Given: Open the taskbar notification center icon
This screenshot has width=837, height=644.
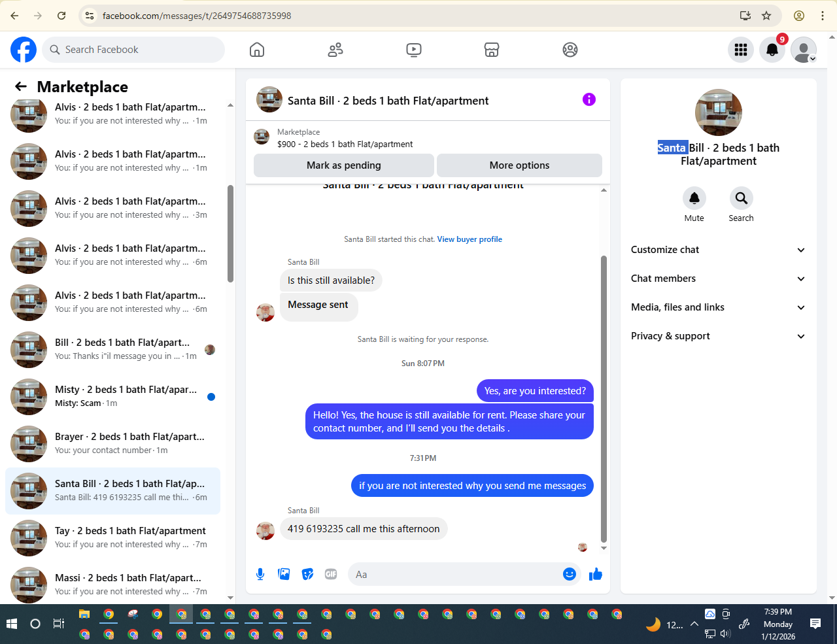Looking at the screenshot, I should tap(815, 624).
